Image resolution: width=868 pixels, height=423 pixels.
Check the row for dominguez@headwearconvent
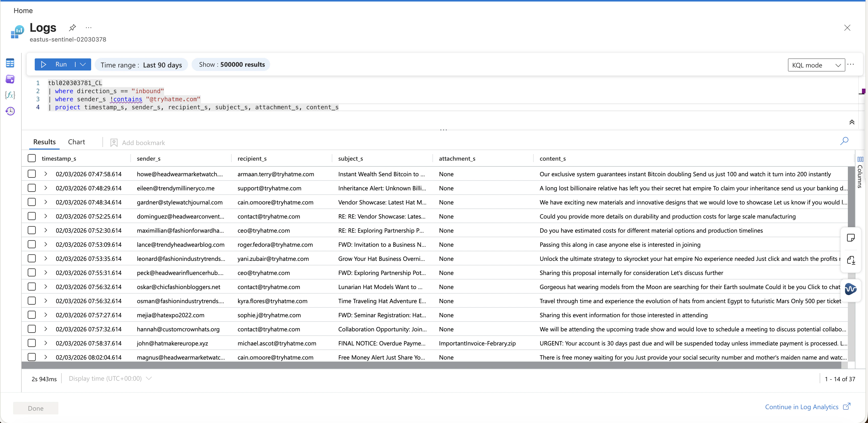[32, 216]
